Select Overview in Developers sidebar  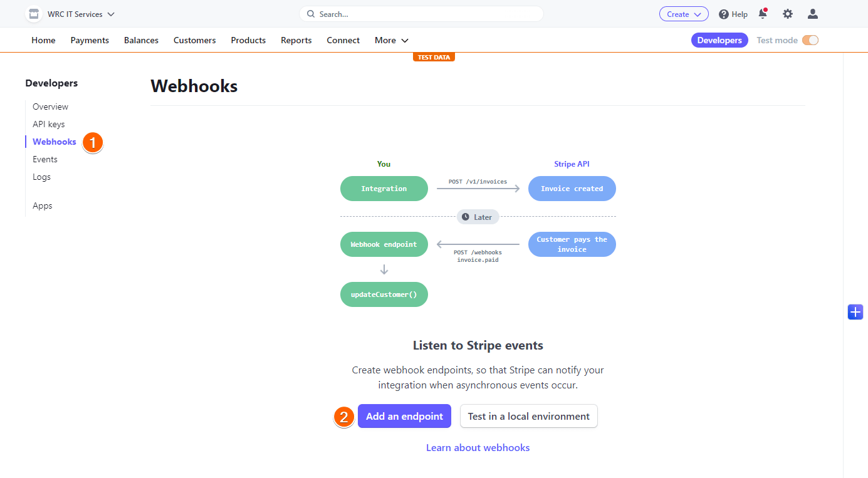click(50, 107)
